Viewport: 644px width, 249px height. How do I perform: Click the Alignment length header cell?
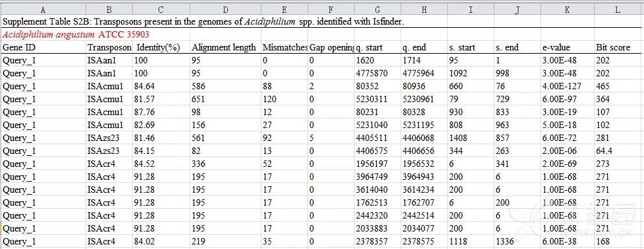(225, 47)
